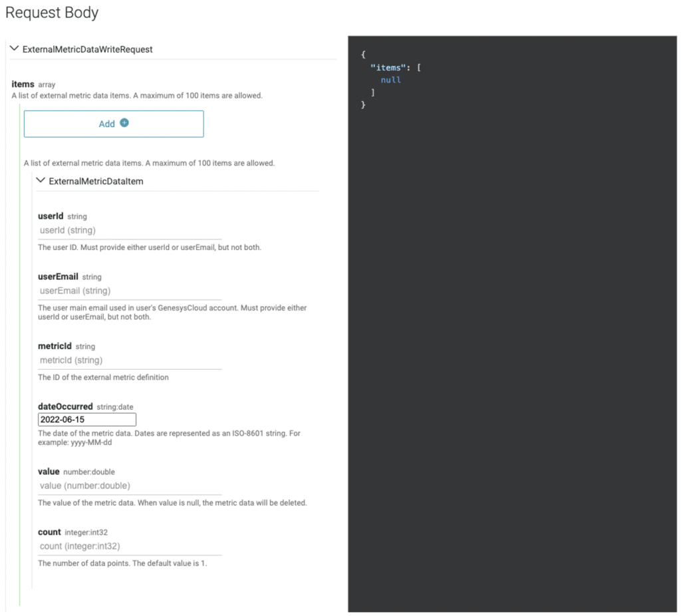Click "The number of data points" description
This screenshot has width=681, height=616.
coord(122,563)
